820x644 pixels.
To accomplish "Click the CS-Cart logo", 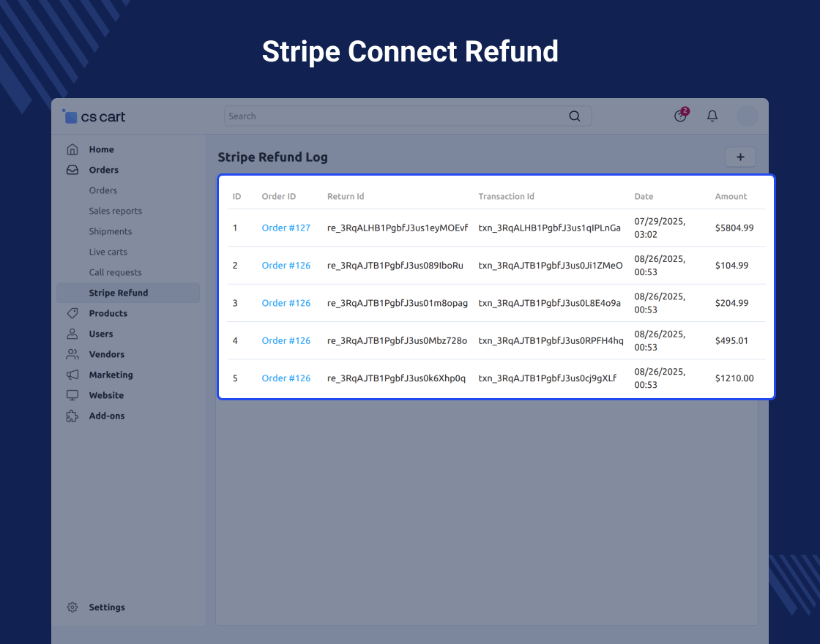I will [x=94, y=116].
